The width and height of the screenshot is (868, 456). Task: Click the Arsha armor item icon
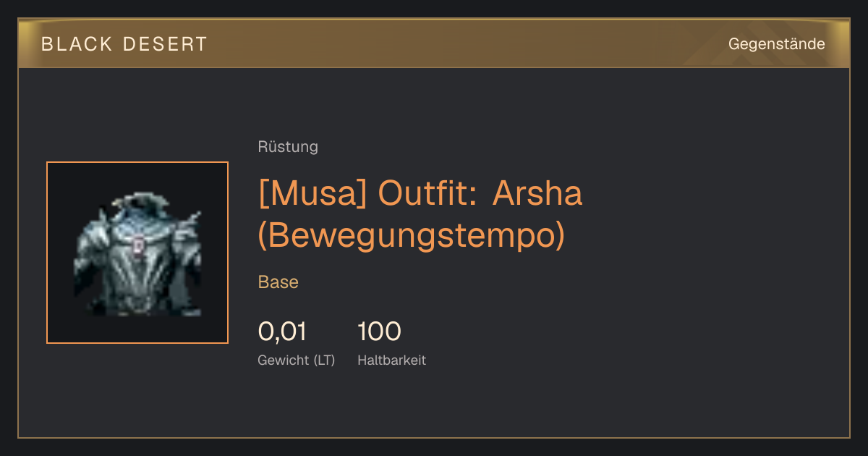tap(137, 253)
